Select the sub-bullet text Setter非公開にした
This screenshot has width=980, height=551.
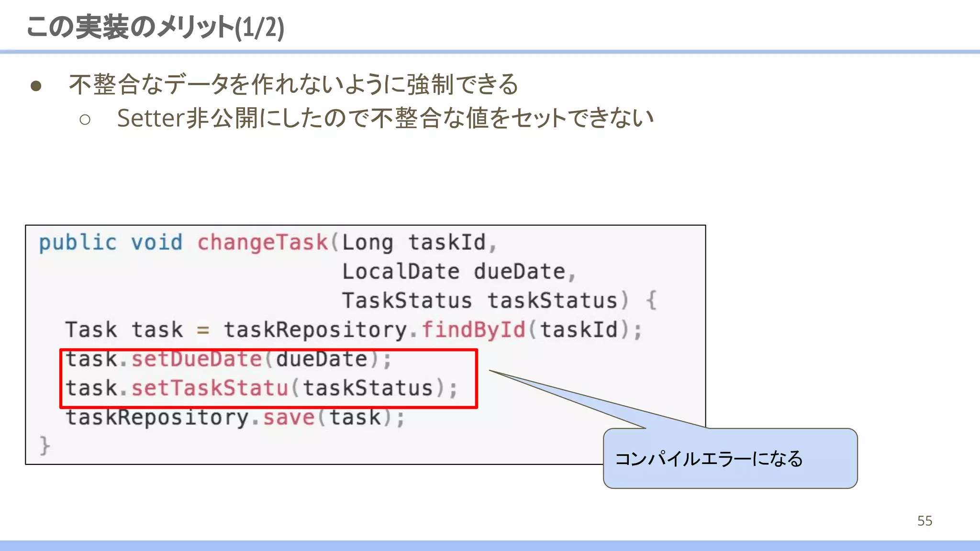[385, 118]
